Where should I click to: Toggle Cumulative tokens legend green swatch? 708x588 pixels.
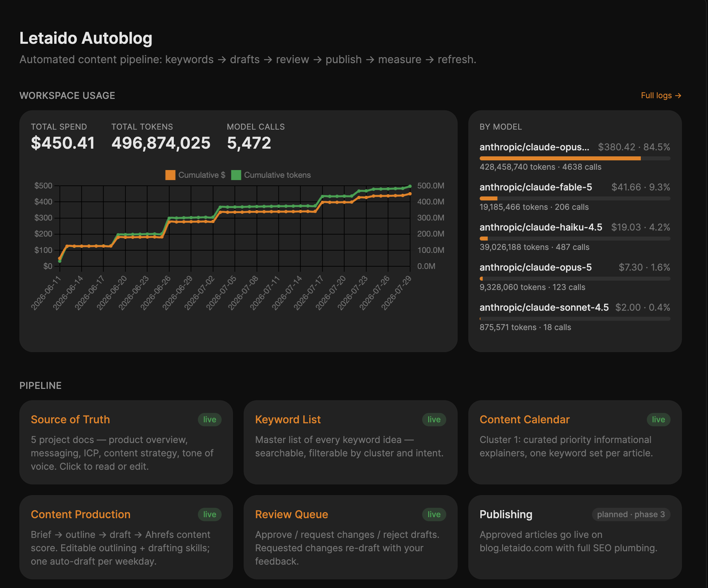236,175
